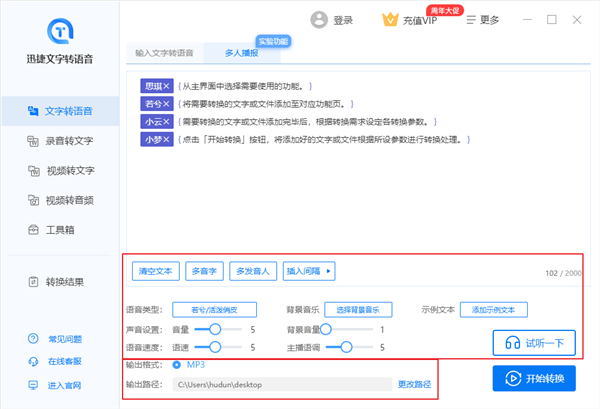This screenshot has width=600, height=409.
Task: Click the 试听一下 preview button
Action: (x=534, y=343)
